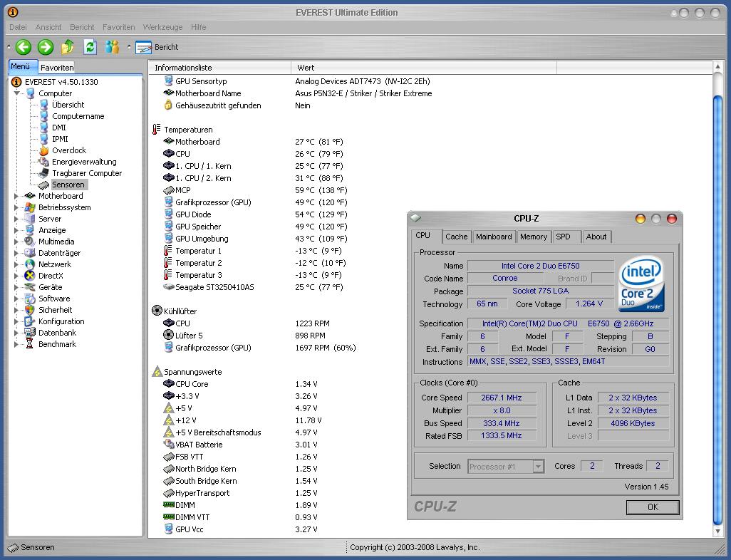Open the Werkzeuge menu

coord(162,27)
